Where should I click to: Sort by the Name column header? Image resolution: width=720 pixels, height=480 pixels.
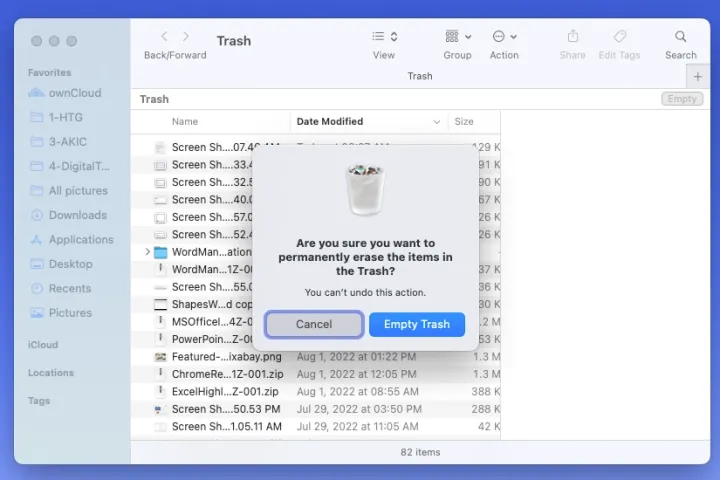coord(185,122)
